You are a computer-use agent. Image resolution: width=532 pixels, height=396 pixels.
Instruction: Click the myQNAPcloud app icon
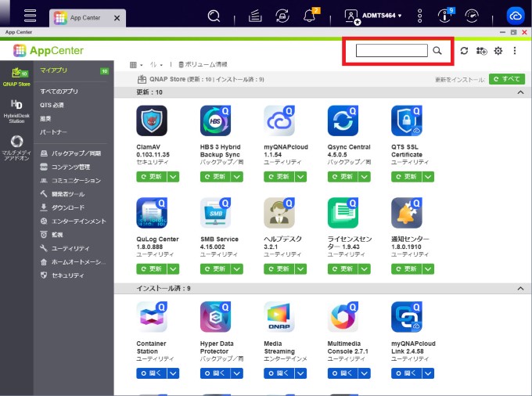(x=279, y=121)
